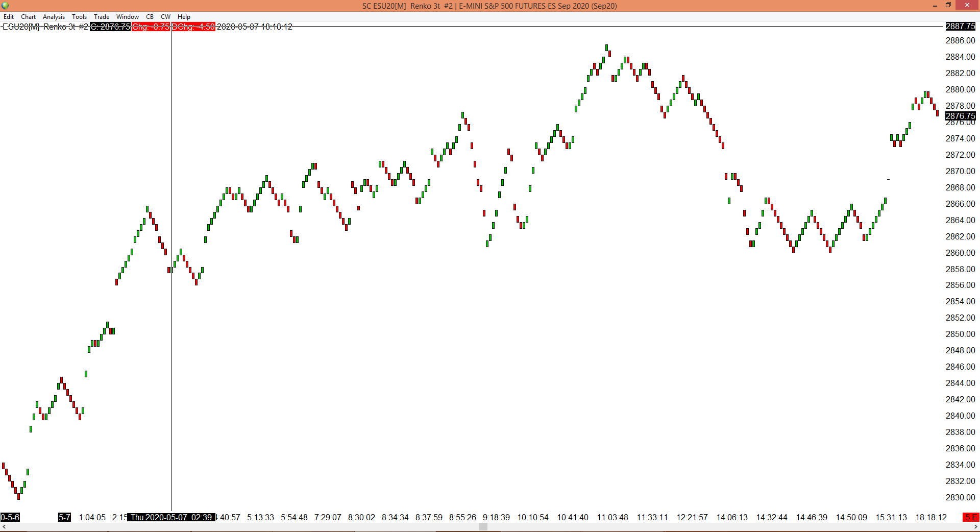Screen dimensions: 980x532
Task: Open the CB menu
Action: point(150,17)
